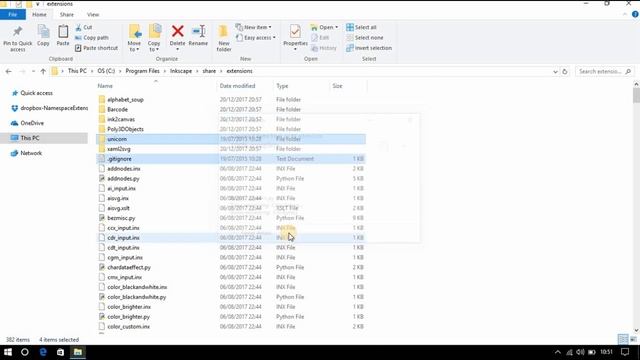Sort by Name column header
The image size is (640, 360).
[105, 86]
